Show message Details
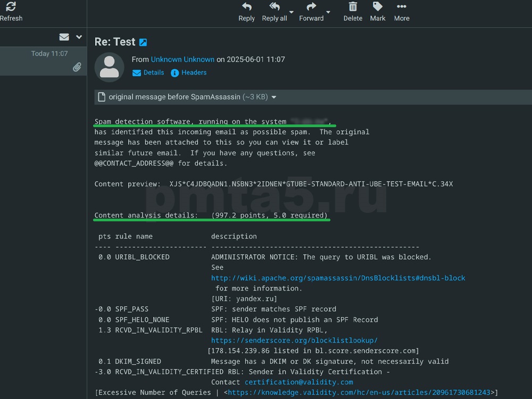The image size is (532, 399). point(148,72)
